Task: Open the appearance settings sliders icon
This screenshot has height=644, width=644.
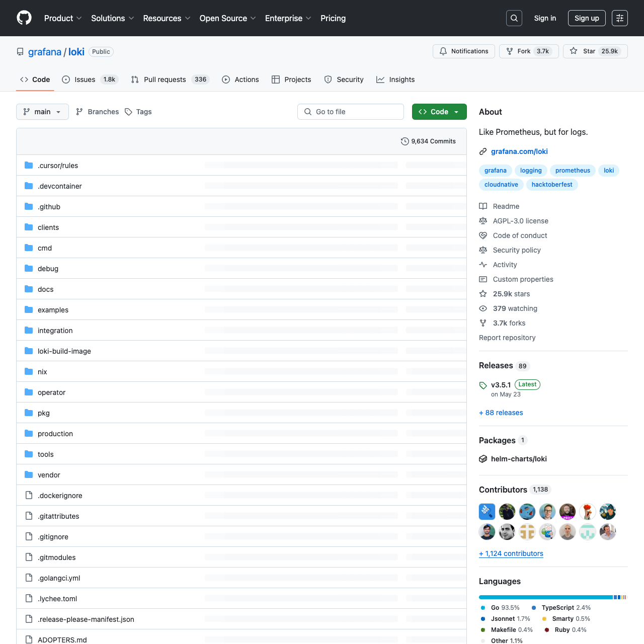Action: pos(620,18)
